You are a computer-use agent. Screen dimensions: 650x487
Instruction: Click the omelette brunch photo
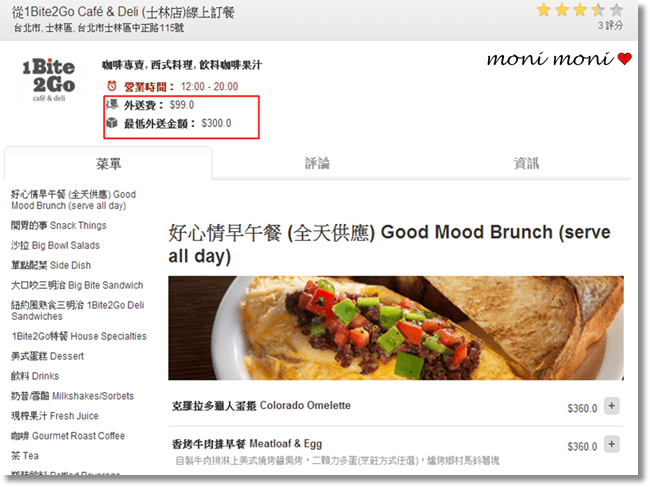[x=395, y=328]
